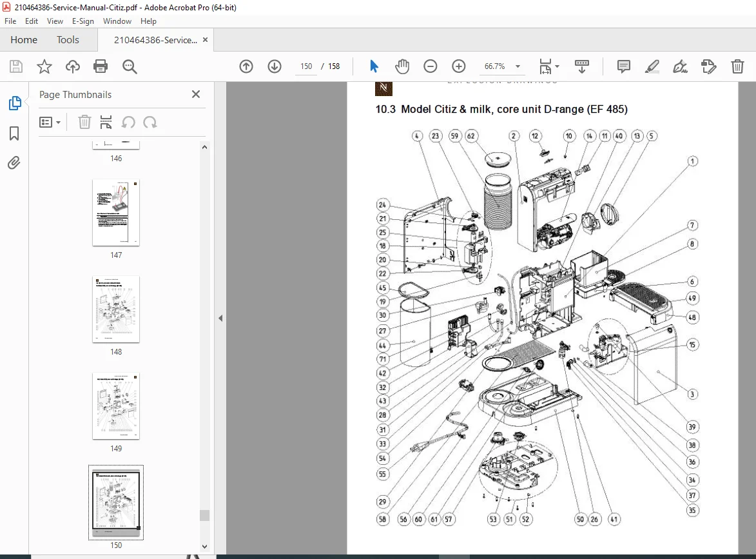Image resolution: width=756 pixels, height=559 pixels.
Task: Switch to the Home tab
Action: (24, 39)
